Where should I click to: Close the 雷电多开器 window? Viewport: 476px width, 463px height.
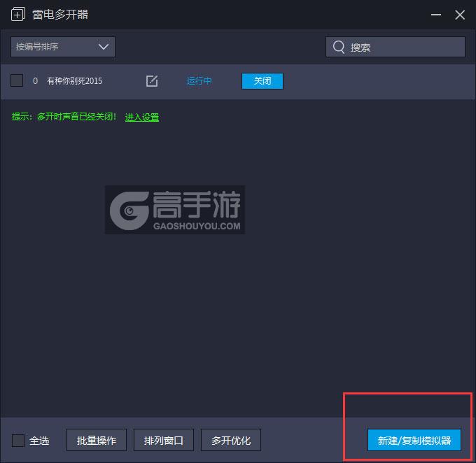click(460, 15)
